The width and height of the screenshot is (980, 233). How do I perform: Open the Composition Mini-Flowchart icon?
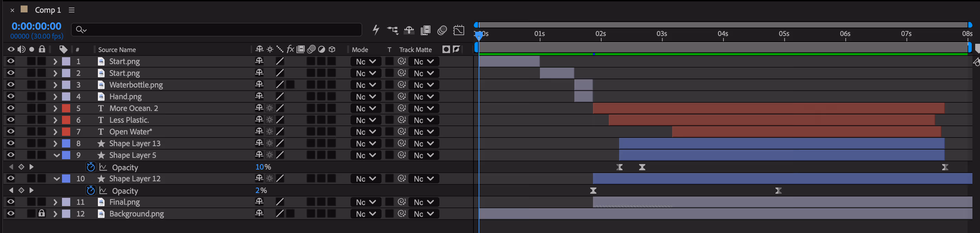coord(393,30)
